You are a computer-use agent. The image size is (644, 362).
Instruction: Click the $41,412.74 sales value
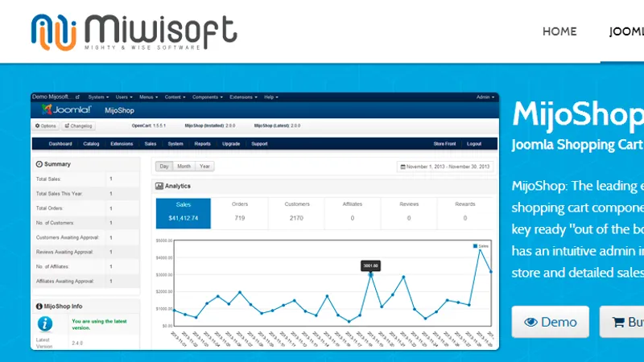pos(184,218)
